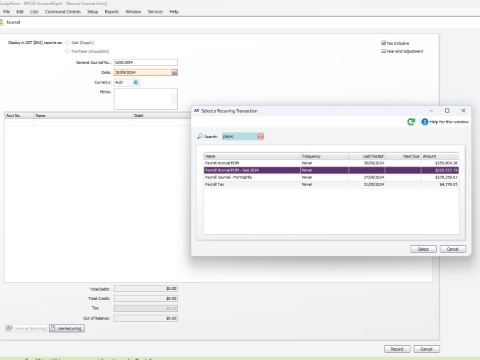Image resolution: width=480 pixels, height=360 pixels.
Task: Open the Help menu
Action: tap(174, 12)
